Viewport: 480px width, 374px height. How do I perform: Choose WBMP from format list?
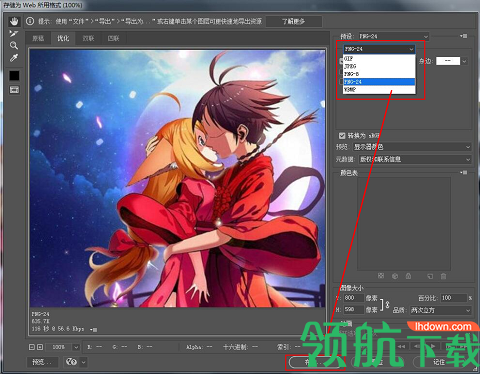pos(379,89)
